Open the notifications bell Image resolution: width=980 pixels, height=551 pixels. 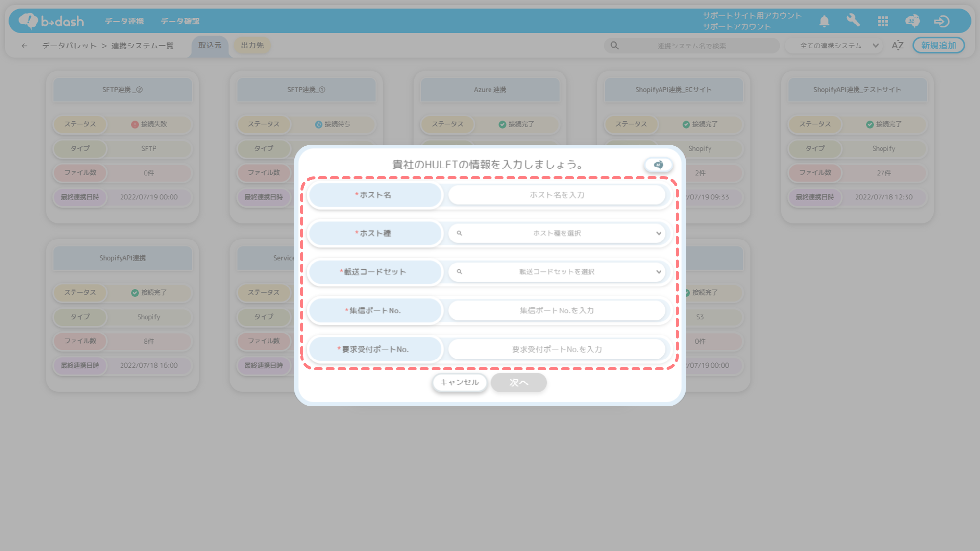[824, 21]
